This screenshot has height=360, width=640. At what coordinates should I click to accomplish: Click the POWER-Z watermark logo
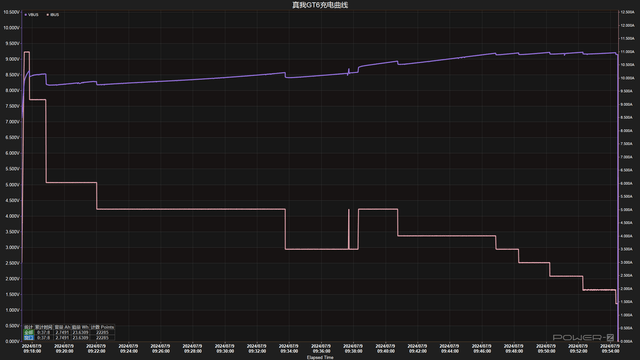coord(583,338)
